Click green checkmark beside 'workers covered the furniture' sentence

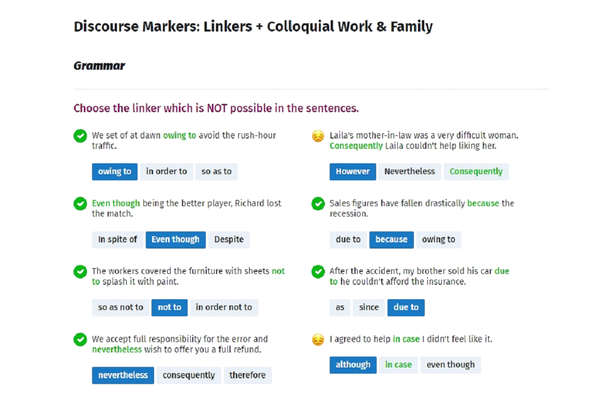click(80, 272)
